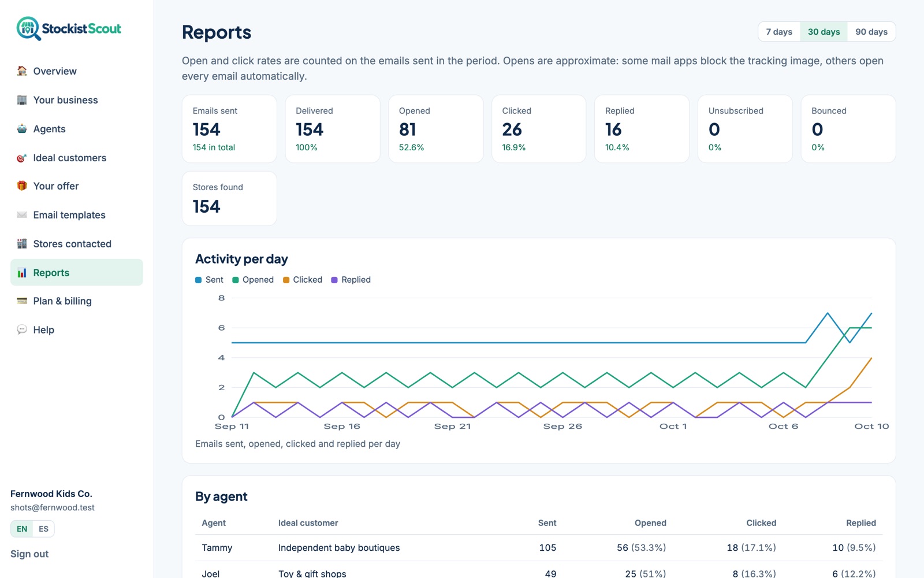Click the Ideal customers target icon

pyautogui.click(x=22, y=158)
